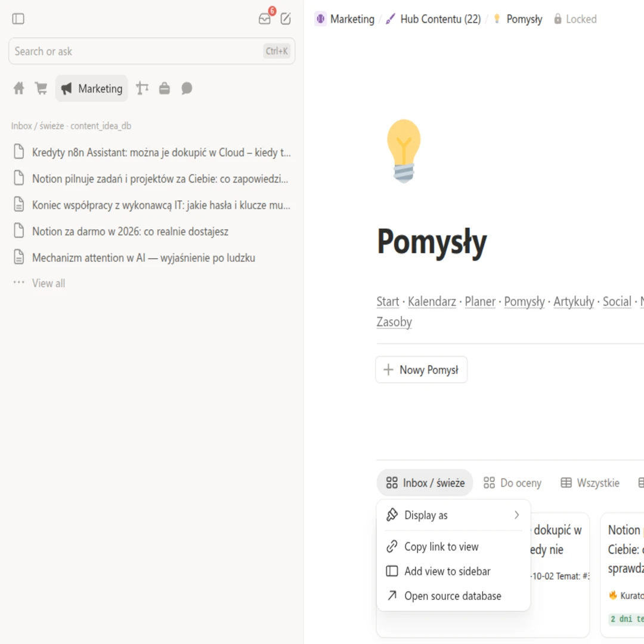The height and width of the screenshot is (644, 644).
Task: Go to Hub Contentu (22) breadcrumb
Action: [x=434, y=19]
